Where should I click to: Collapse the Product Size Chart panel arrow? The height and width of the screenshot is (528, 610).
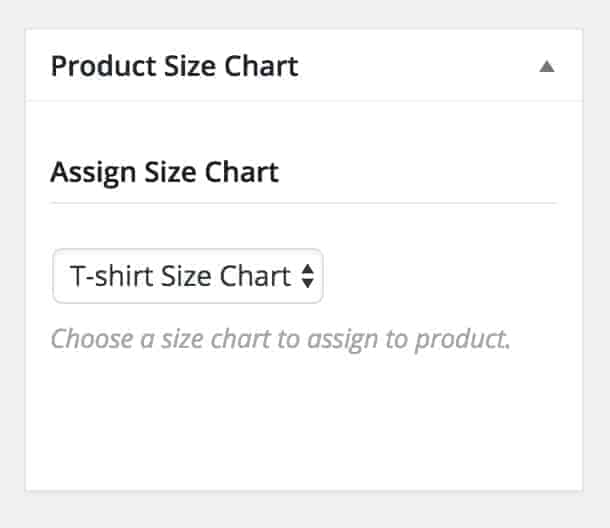point(546,67)
